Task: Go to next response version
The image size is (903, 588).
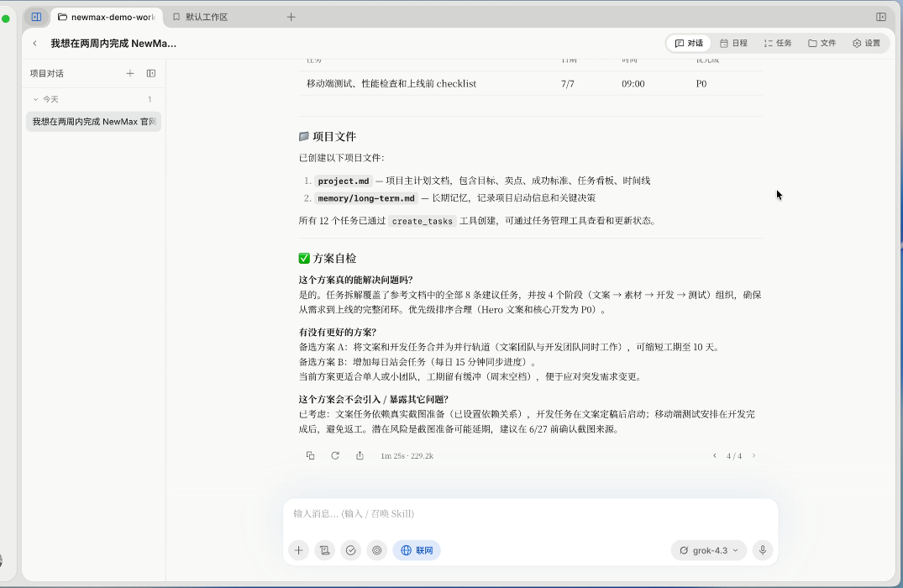Action: [x=753, y=455]
